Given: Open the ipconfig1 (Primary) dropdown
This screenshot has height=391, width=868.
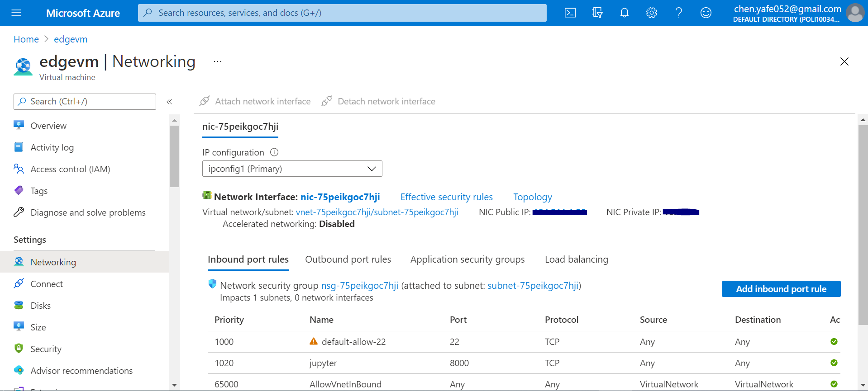Looking at the screenshot, I should point(292,169).
